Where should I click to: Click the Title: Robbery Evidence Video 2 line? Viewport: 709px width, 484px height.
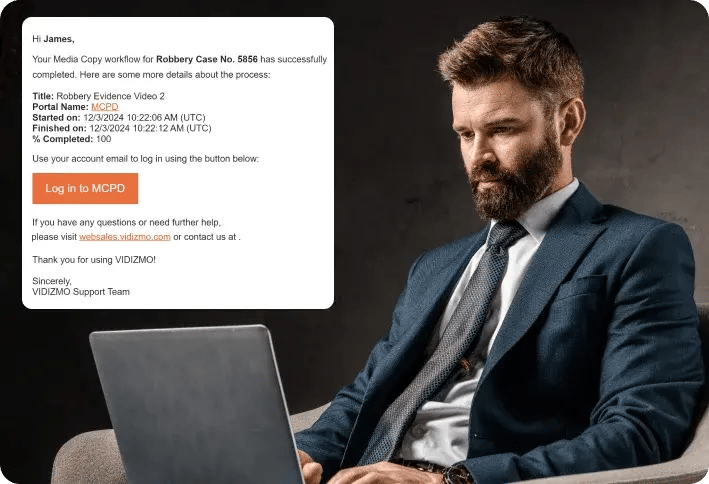point(99,96)
